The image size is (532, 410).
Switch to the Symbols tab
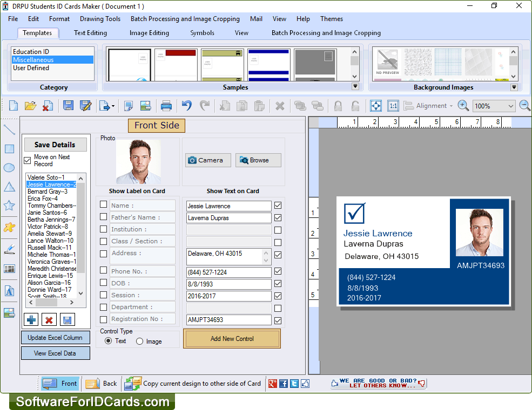point(202,33)
